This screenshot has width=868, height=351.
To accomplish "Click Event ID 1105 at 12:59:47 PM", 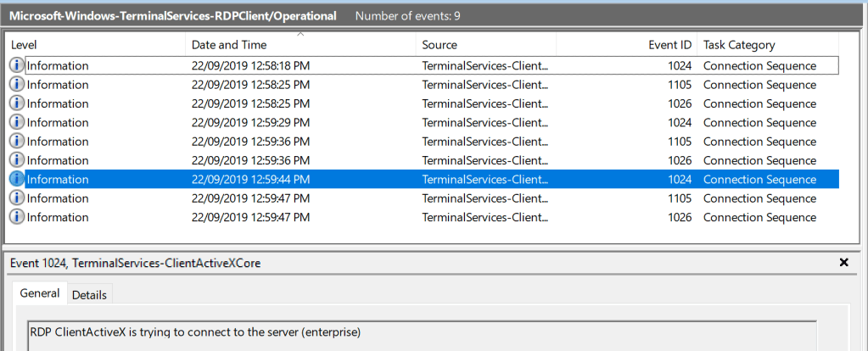I will click(680, 198).
